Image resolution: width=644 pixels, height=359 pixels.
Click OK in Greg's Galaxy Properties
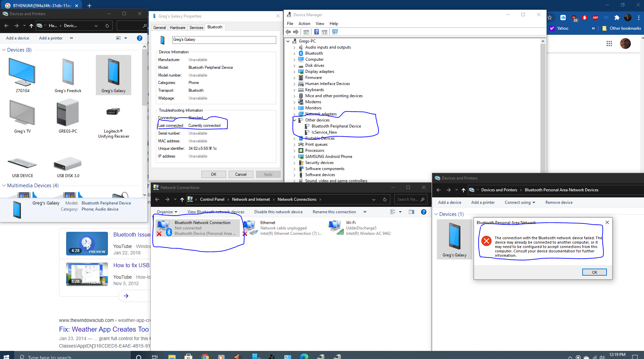(214, 174)
